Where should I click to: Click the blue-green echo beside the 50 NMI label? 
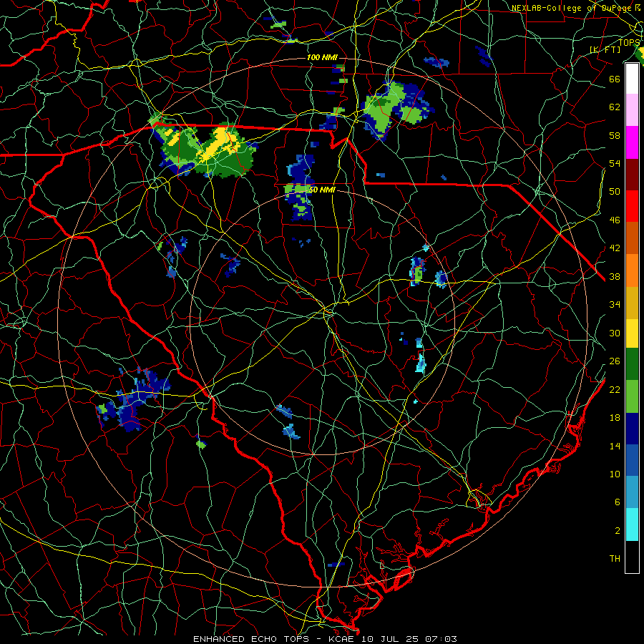(x=300, y=187)
